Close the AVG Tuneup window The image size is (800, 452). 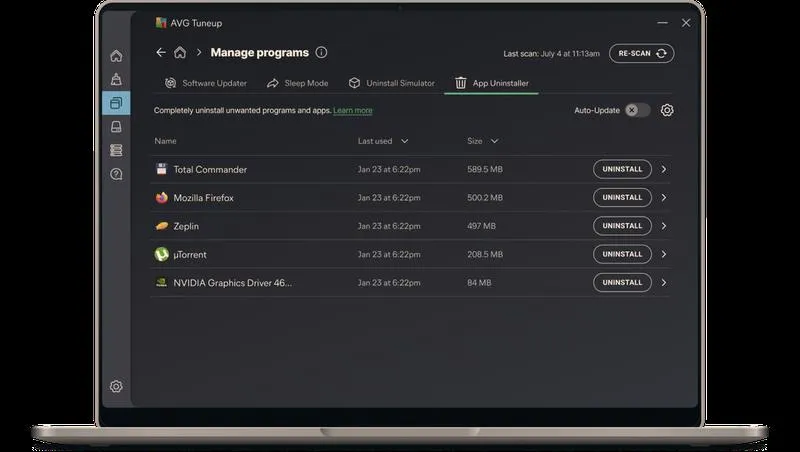(686, 23)
